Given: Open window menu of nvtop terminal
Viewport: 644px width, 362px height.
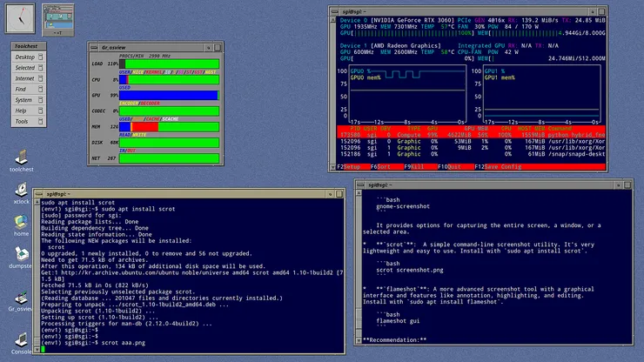Looking at the screenshot, I should click(x=335, y=12).
